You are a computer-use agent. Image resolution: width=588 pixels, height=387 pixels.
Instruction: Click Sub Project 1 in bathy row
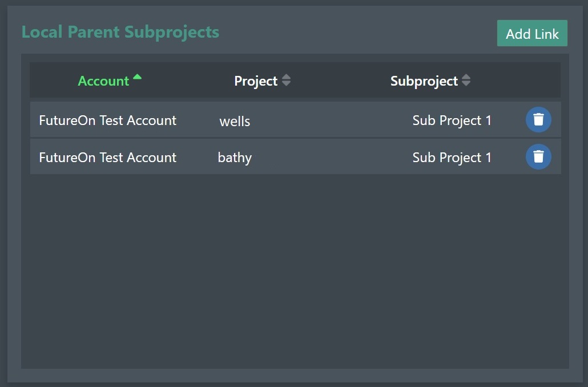(x=452, y=158)
